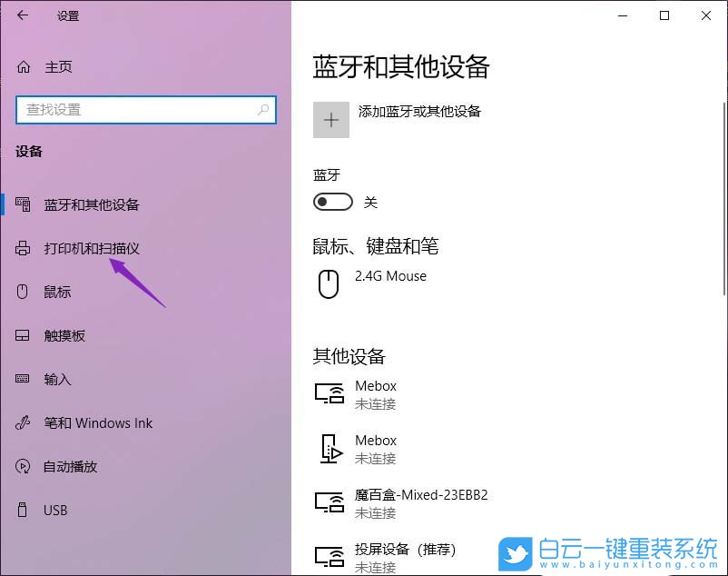This screenshot has height=576, width=728.
Task: Open the typing (输入) keyboard icon
Action: 22,379
